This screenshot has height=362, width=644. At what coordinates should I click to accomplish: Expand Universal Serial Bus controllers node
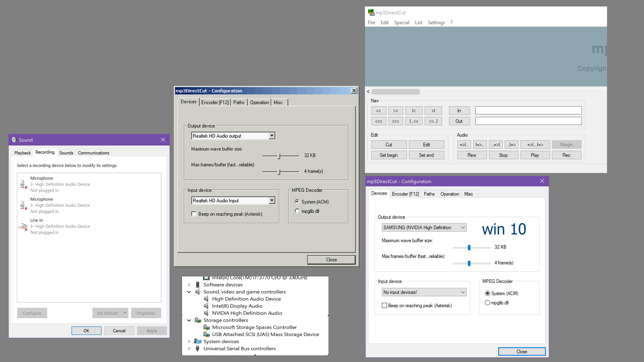[189, 348]
